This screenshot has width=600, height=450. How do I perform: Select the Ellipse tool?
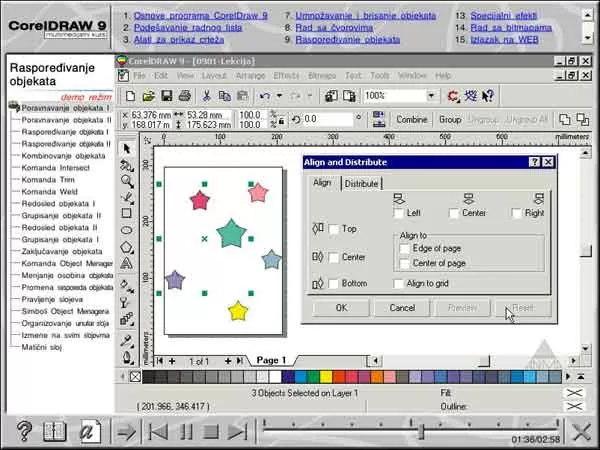(127, 230)
